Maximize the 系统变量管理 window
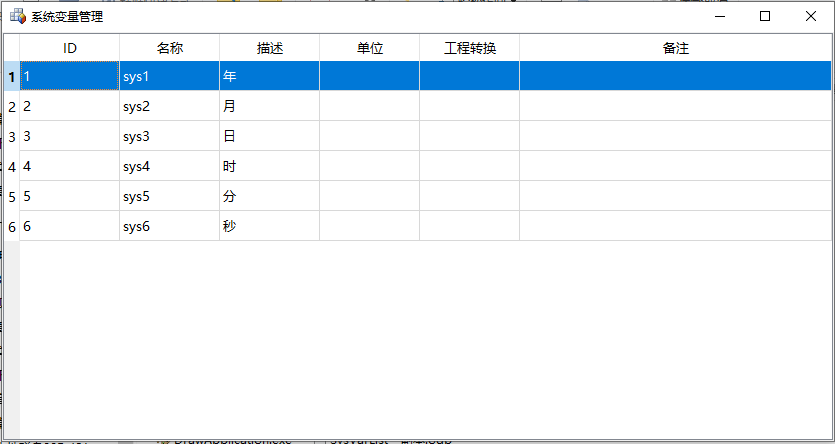Viewport: 835px width, 444px height. [765, 17]
